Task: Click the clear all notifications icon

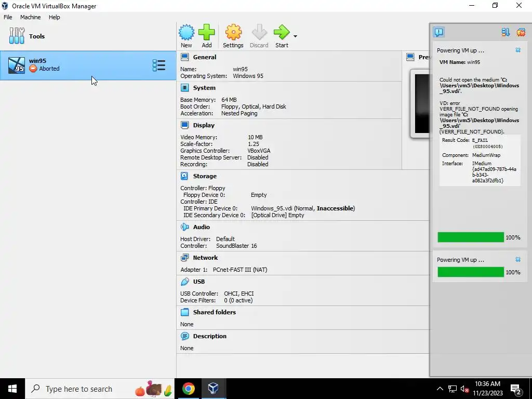Action: click(x=521, y=32)
